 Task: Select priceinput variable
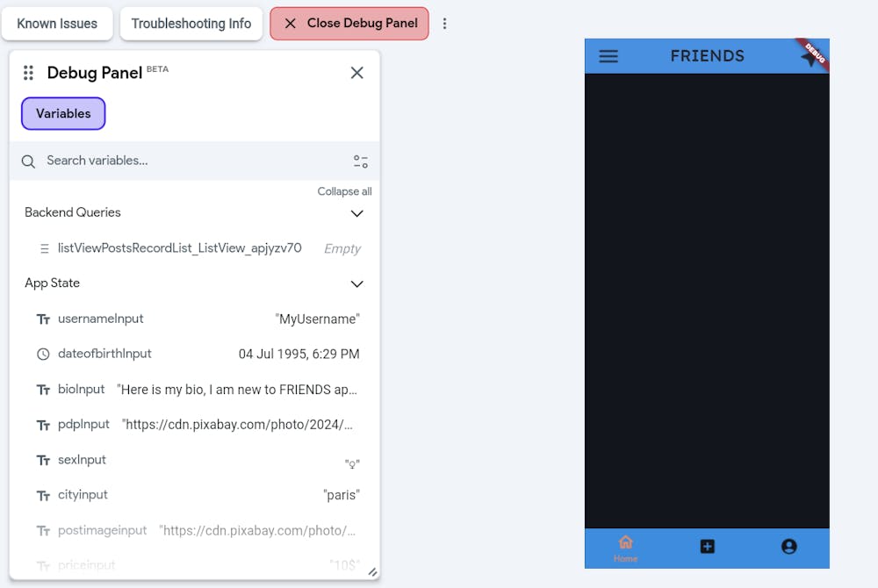coord(194,565)
